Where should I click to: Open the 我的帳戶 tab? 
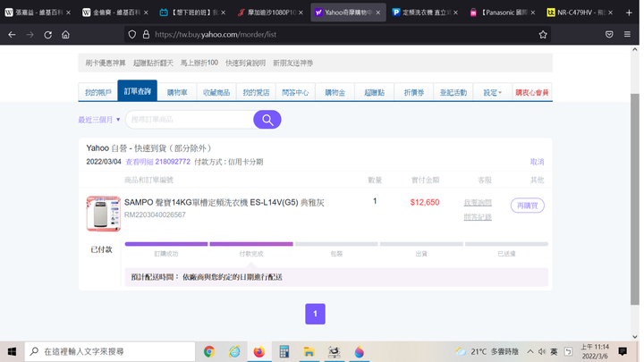(97, 93)
